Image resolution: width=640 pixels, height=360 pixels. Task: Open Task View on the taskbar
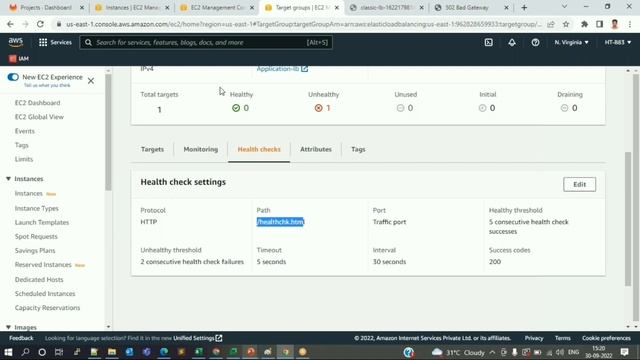[x=59, y=352]
